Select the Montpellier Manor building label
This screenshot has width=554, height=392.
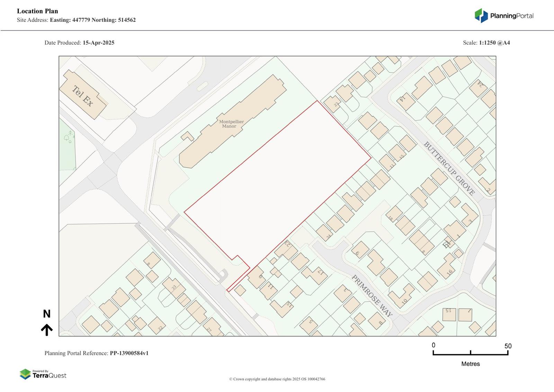(x=231, y=124)
